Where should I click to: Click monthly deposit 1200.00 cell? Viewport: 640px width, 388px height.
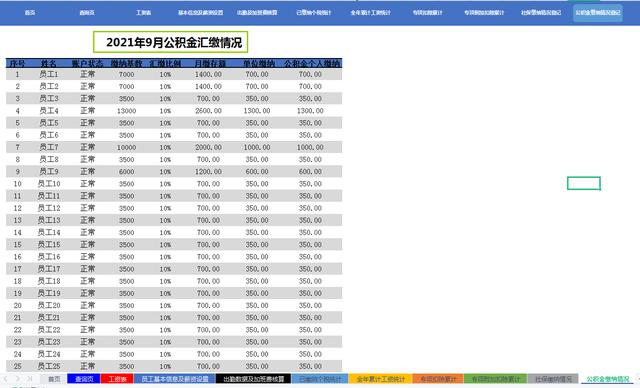click(209, 171)
